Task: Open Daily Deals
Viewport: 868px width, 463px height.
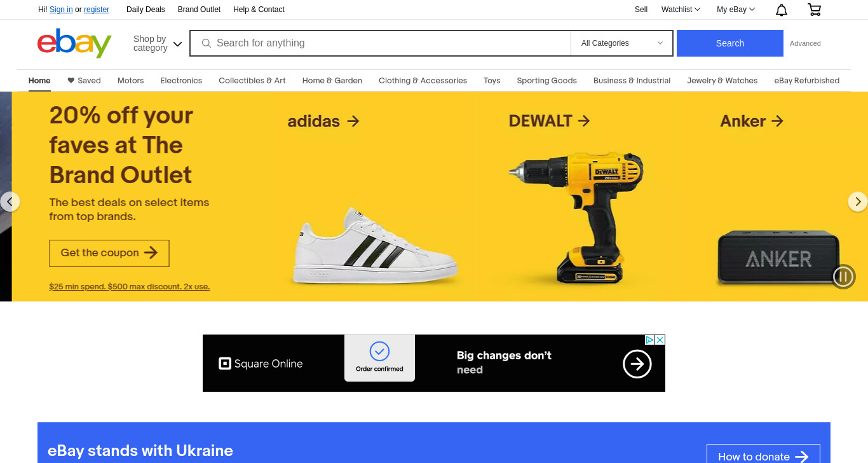Action: 146,10
